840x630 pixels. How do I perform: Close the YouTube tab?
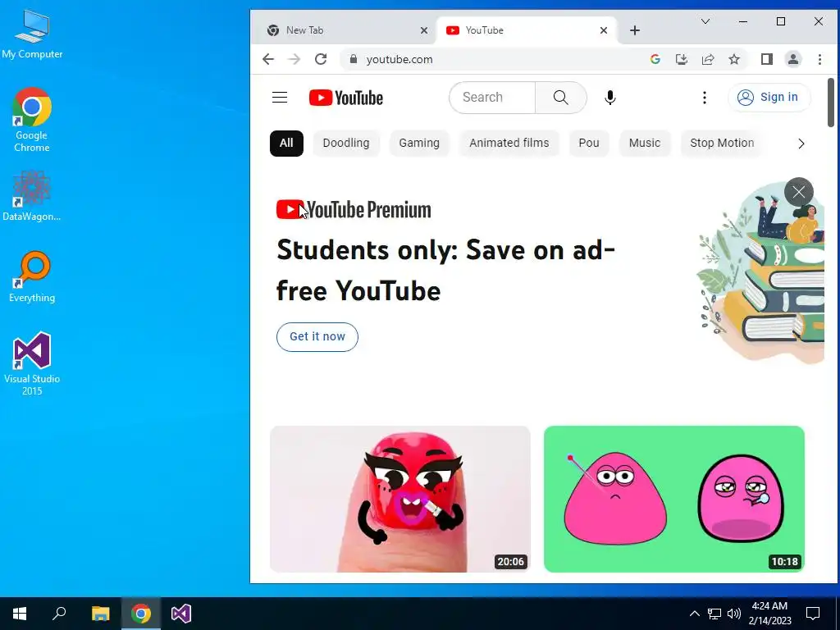604,30
